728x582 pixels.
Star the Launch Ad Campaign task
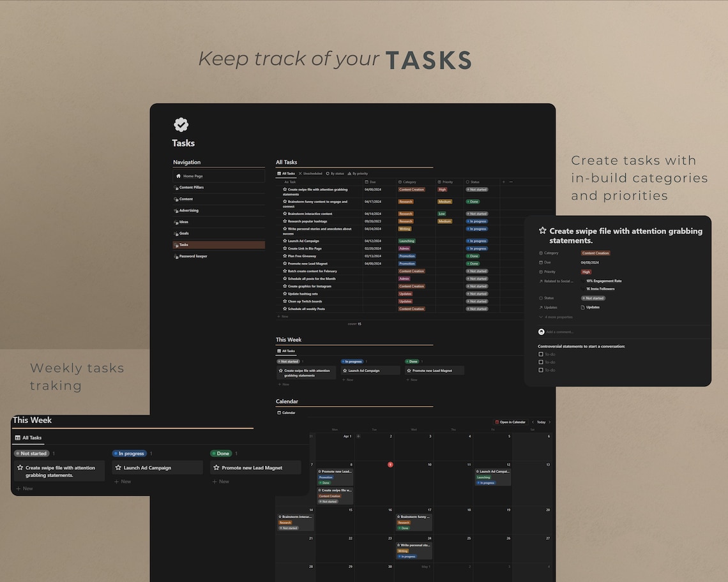click(x=284, y=241)
